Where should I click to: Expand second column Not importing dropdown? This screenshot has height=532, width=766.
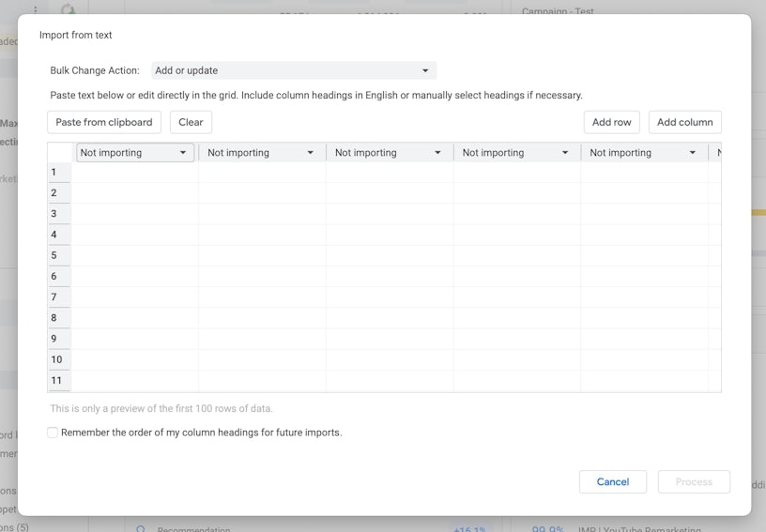coord(261,153)
